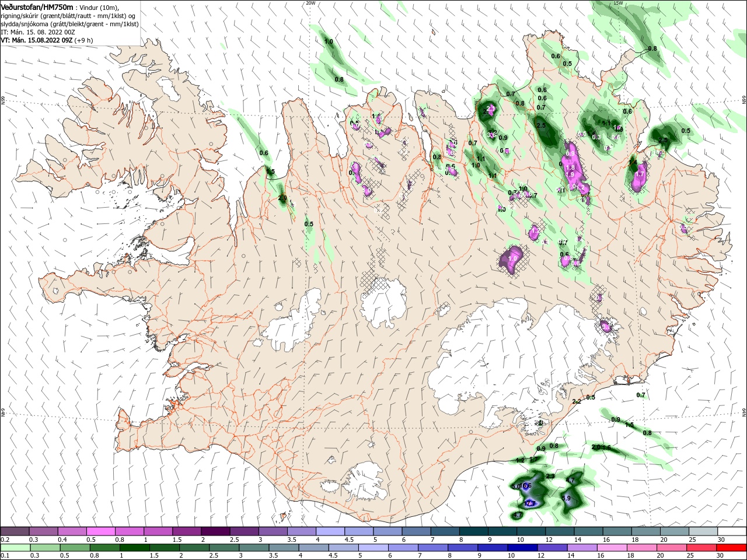Screen dimensions: 747x560
Task: Pick the darkest green 1–1.5 lower-row swatch
Action: point(134,548)
